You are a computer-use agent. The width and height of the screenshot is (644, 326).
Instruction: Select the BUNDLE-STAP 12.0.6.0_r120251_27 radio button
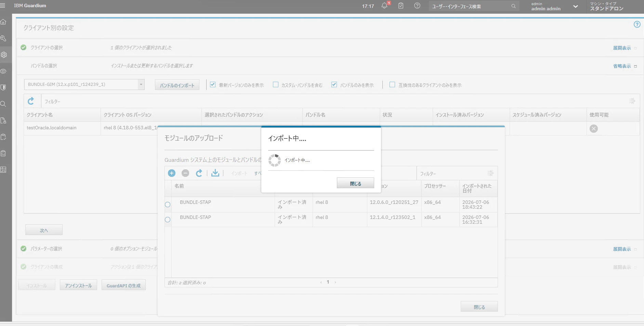point(168,205)
